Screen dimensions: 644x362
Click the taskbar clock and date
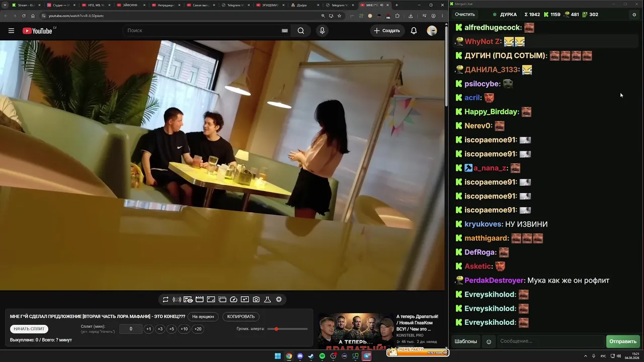632,356
